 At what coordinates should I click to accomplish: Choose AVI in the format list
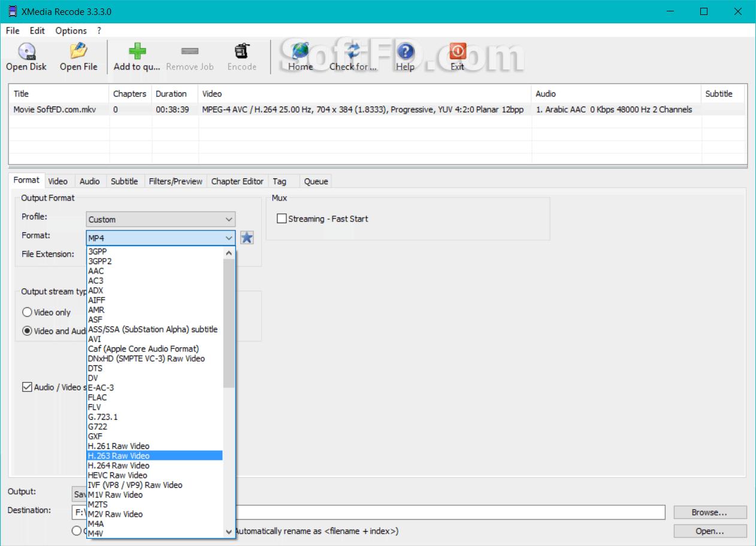155,339
